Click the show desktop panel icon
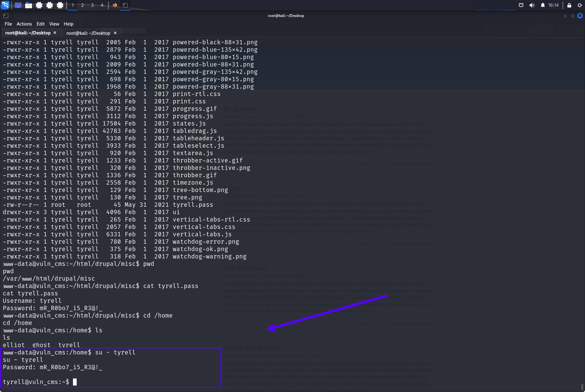Screen dimensions: 585x392 point(18,5)
